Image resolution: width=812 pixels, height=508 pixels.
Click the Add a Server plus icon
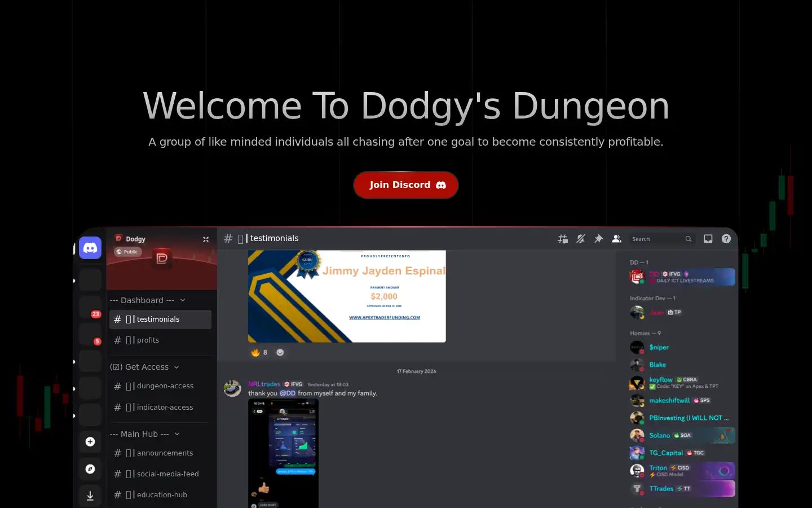click(x=90, y=442)
